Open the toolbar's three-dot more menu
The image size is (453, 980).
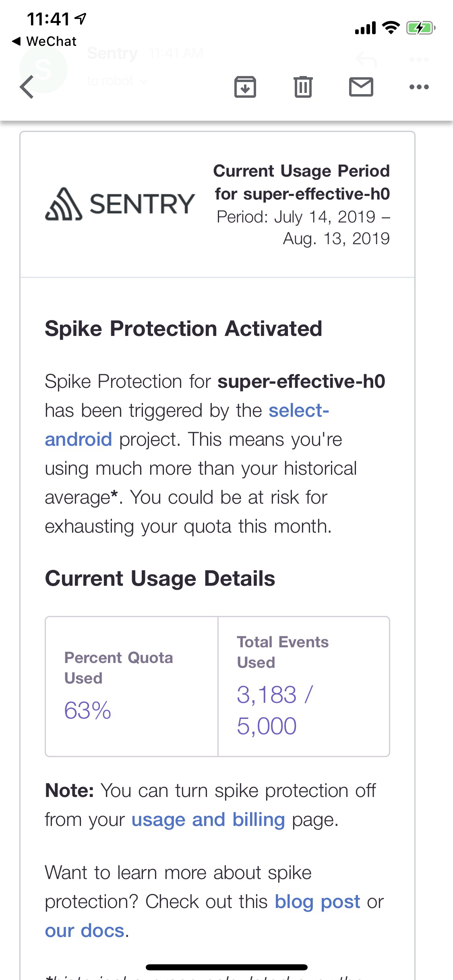pos(419,87)
